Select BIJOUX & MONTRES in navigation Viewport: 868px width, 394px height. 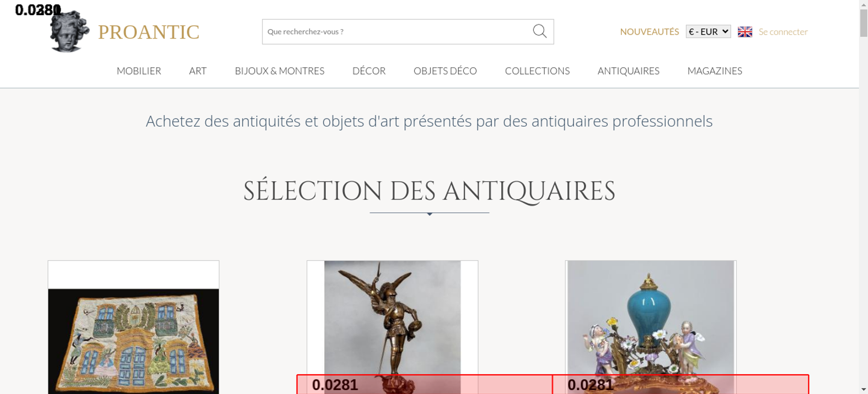(x=279, y=71)
